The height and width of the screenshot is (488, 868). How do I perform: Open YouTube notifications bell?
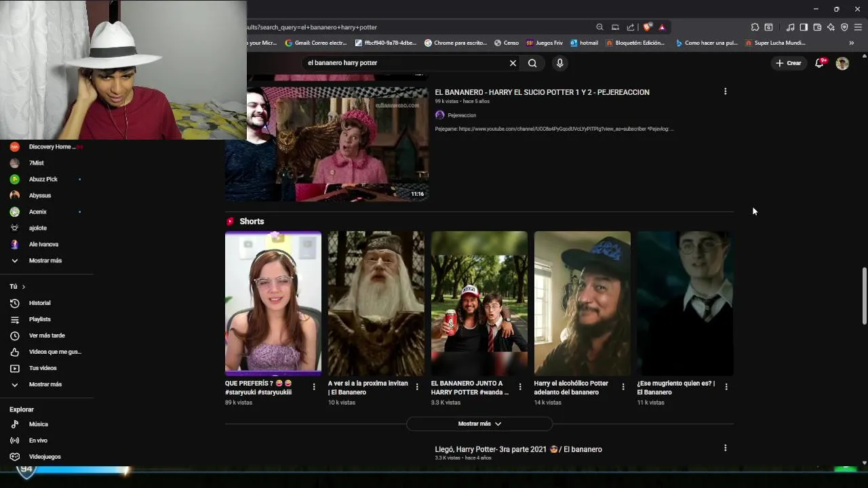coord(819,62)
